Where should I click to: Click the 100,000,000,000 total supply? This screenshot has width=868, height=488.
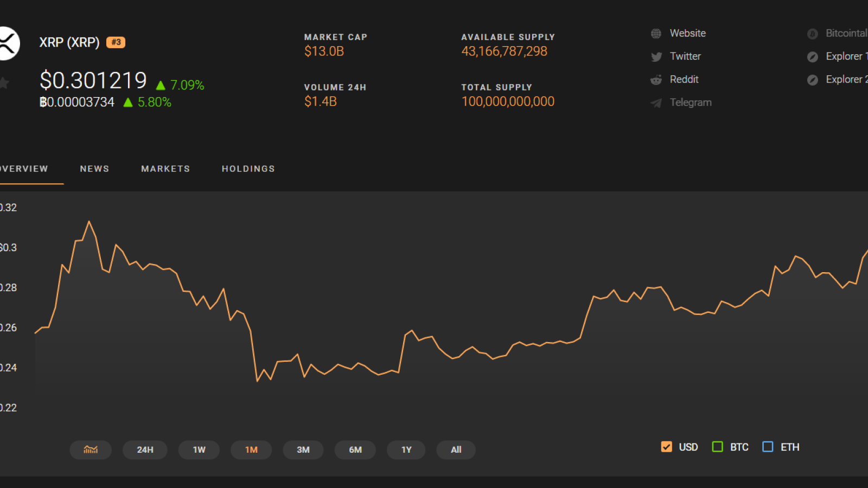(508, 101)
